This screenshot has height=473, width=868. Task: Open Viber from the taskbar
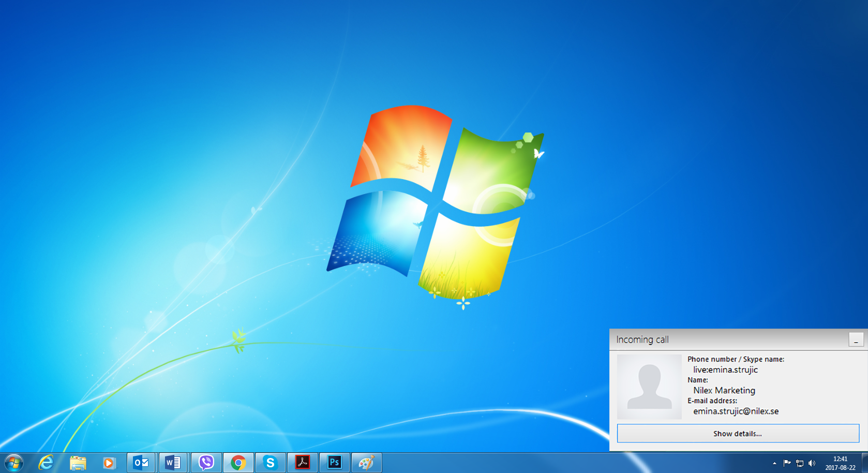(x=206, y=462)
